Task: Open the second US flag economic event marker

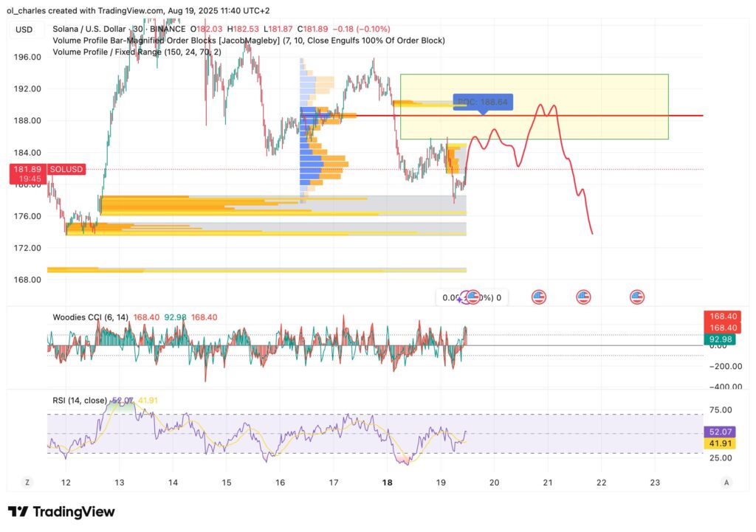Action: tap(539, 297)
